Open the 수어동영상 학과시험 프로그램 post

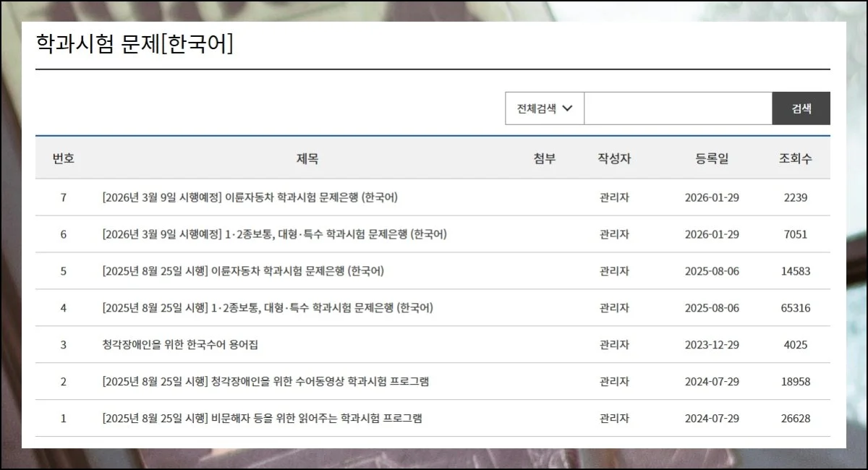pyautogui.click(x=265, y=382)
